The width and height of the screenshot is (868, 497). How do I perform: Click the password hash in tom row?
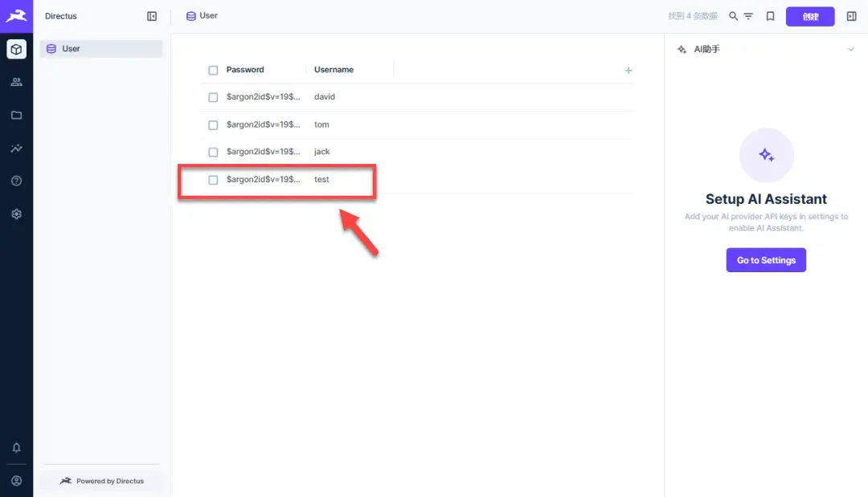263,124
